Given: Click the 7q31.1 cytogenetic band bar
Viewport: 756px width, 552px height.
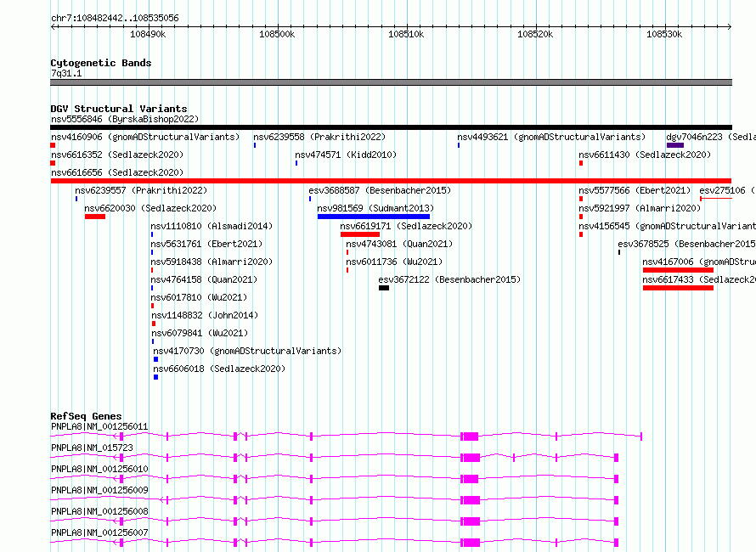Looking at the screenshot, I should click(391, 82).
